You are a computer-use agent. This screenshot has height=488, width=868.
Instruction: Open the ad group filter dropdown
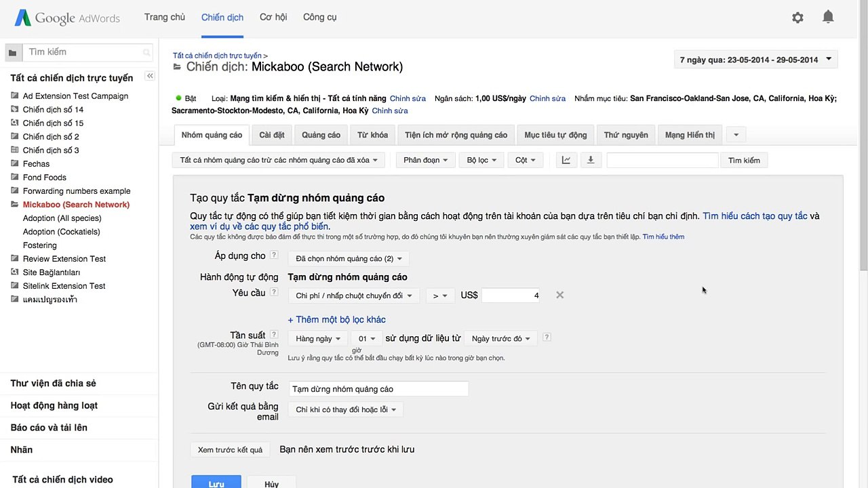pos(279,160)
